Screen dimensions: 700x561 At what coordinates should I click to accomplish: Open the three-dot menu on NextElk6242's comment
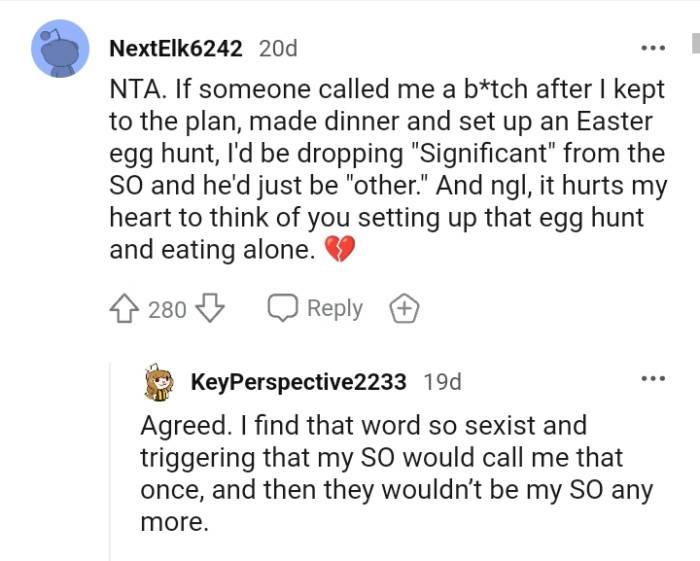[x=653, y=48]
